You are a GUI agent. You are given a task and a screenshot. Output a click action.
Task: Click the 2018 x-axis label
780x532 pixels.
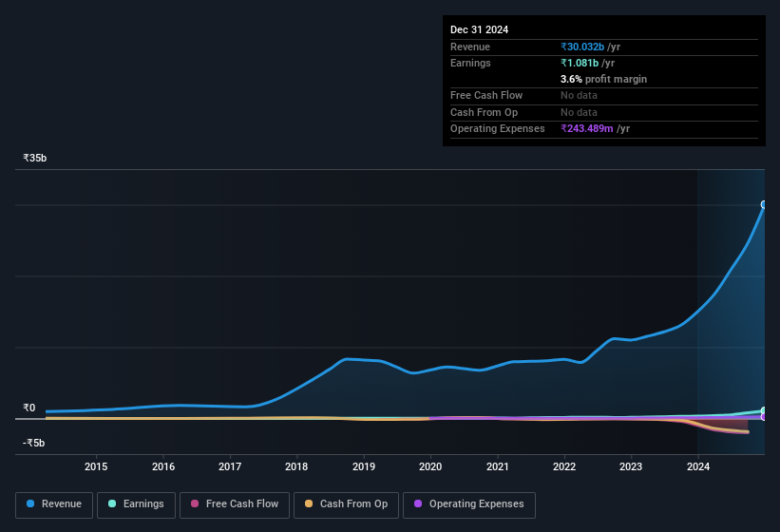[x=296, y=466]
